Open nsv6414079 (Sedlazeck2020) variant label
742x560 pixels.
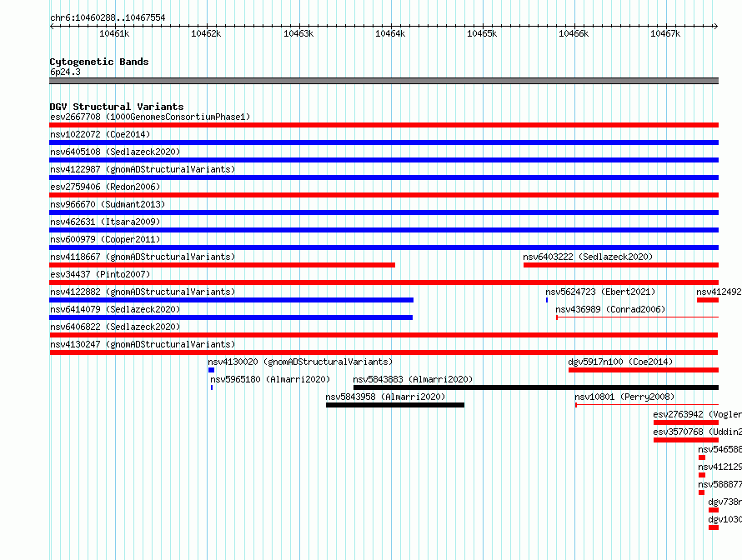pyautogui.click(x=115, y=309)
